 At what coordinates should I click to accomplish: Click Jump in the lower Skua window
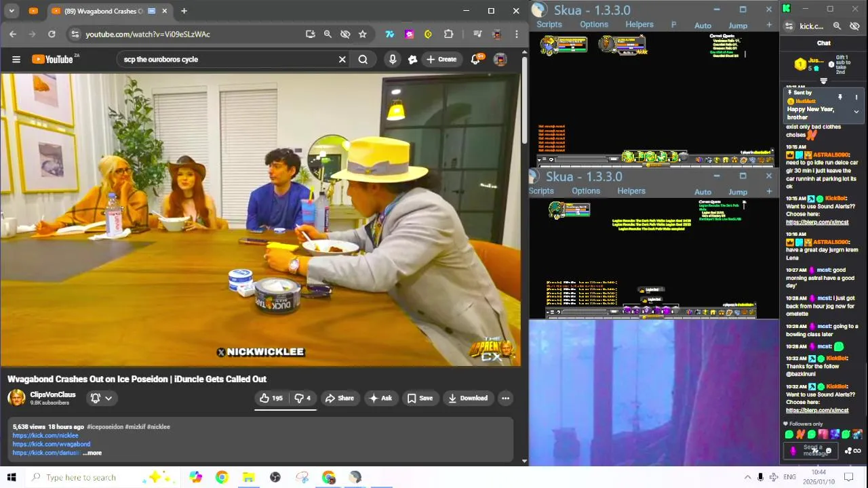coord(738,192)
